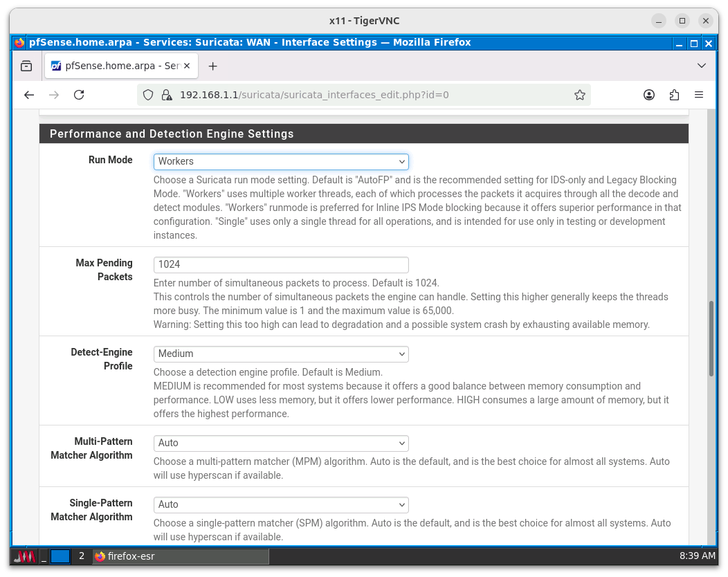Click the connection security lock icon
Image resolution: width=728 pixels, height=577 pixels.
(166, 95)
